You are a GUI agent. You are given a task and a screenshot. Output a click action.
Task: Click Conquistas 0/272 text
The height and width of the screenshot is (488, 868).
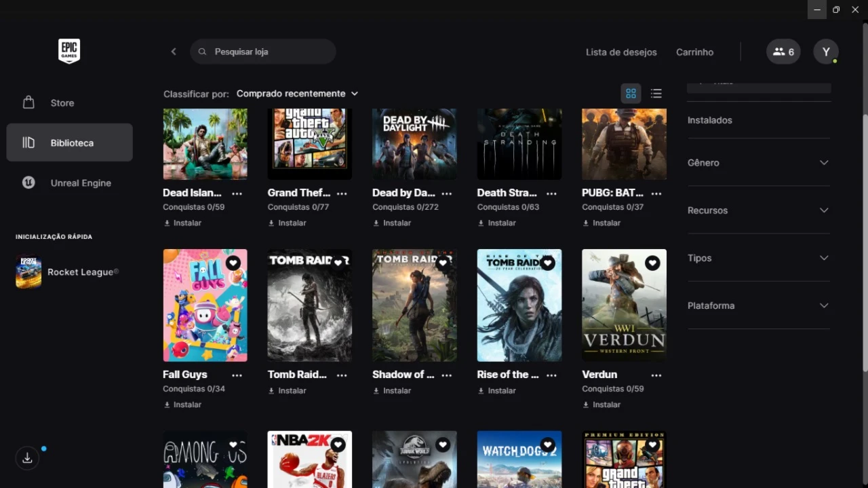(x=406, y=207)
